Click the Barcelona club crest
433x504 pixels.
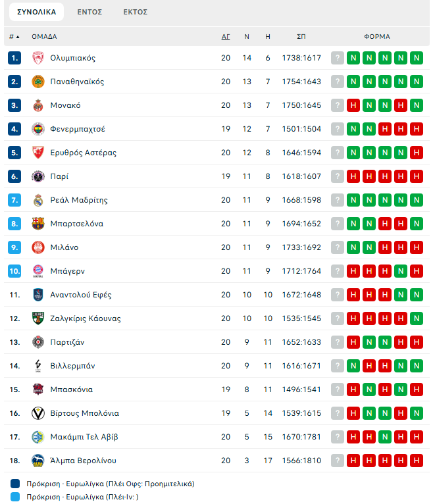click(38, 224)
